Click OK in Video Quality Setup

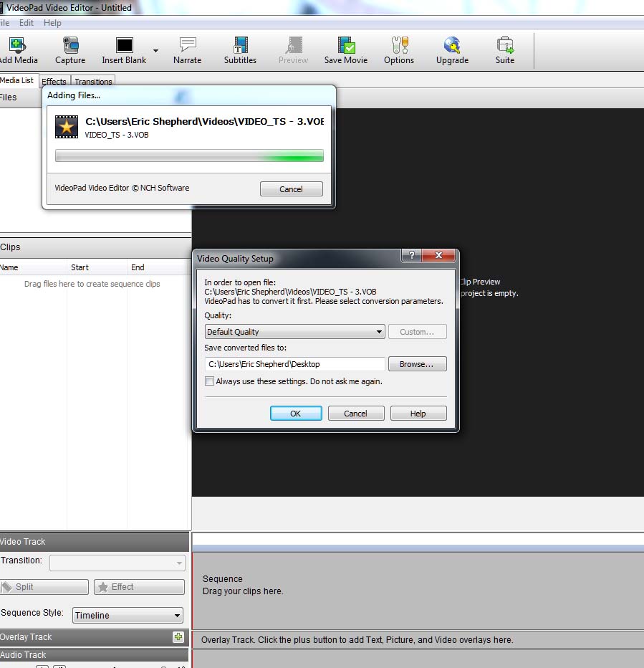295,414
